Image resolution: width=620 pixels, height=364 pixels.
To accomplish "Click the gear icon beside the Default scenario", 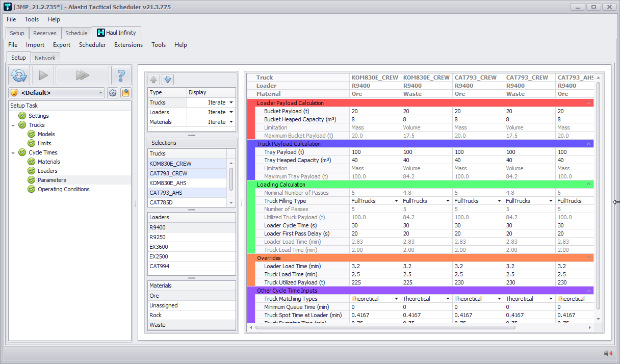I will coord(113,93).
